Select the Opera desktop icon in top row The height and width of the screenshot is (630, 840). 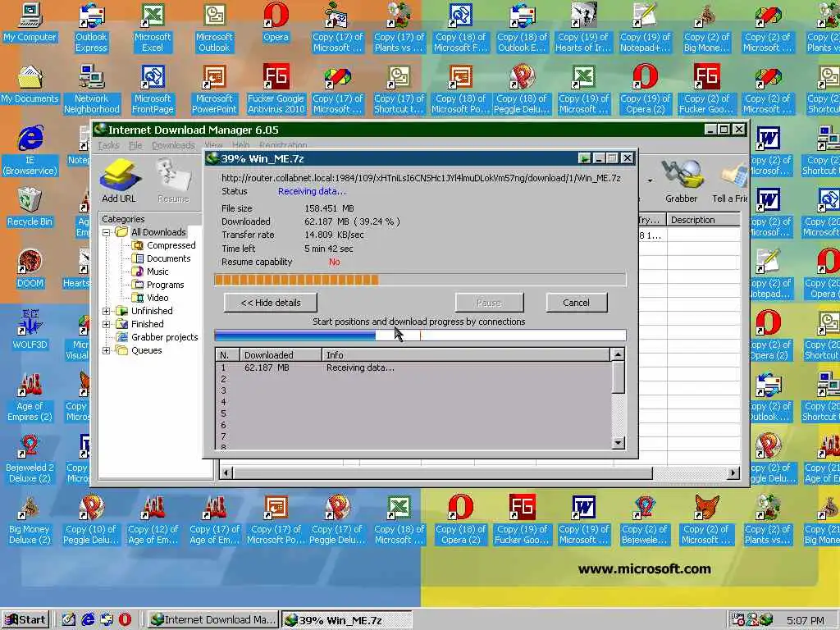[x=276, y=23]
